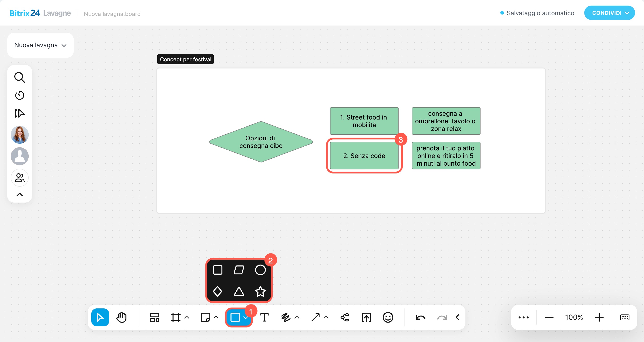Screen dimensions: 644x342
Task: Click the emoji smiley icon
Action: [388, 317]
